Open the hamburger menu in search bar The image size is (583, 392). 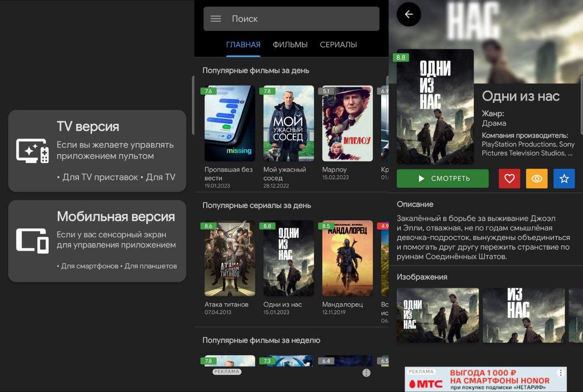pyautogui.click(x=216, y=19)
